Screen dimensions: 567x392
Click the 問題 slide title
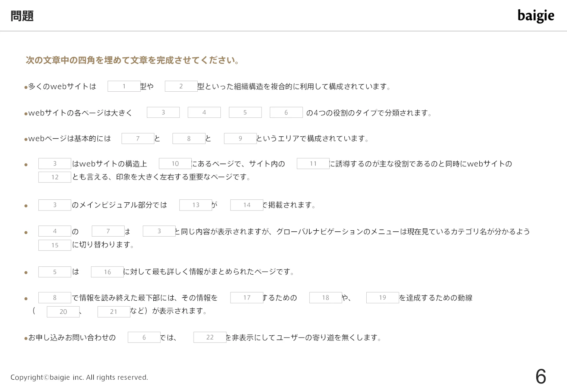(22, 16)
